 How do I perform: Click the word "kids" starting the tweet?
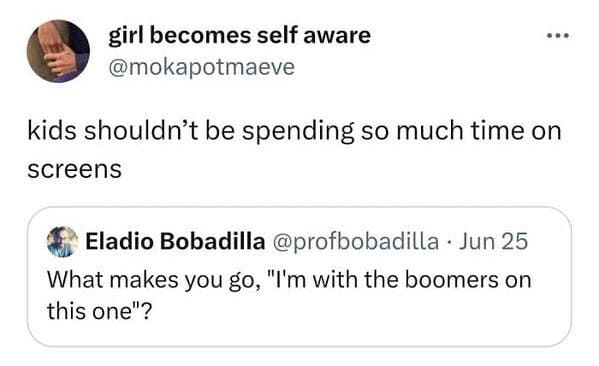click(x=52, y=131)
